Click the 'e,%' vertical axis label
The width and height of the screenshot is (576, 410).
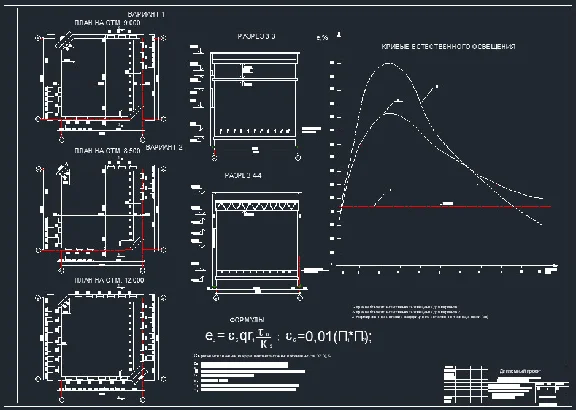322,37
